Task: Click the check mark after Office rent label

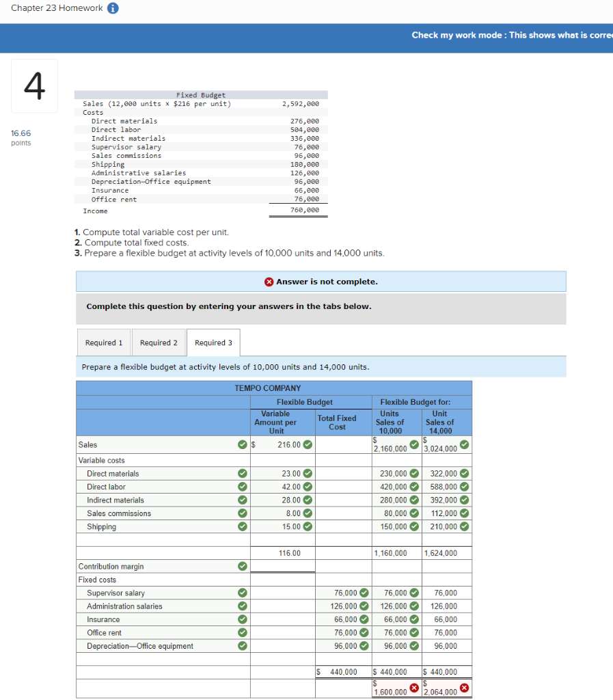Action: click(242, 632)
